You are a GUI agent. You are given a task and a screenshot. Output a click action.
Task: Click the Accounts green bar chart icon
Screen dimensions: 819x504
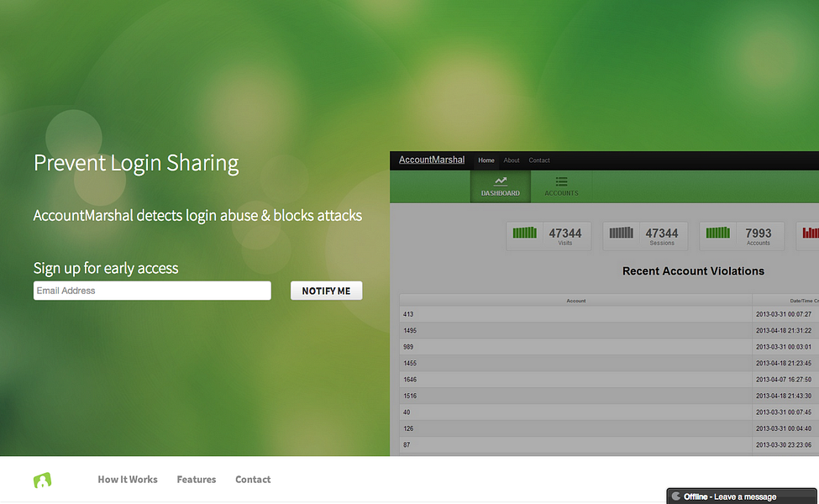pyautogui.click(x=717, y=233)
